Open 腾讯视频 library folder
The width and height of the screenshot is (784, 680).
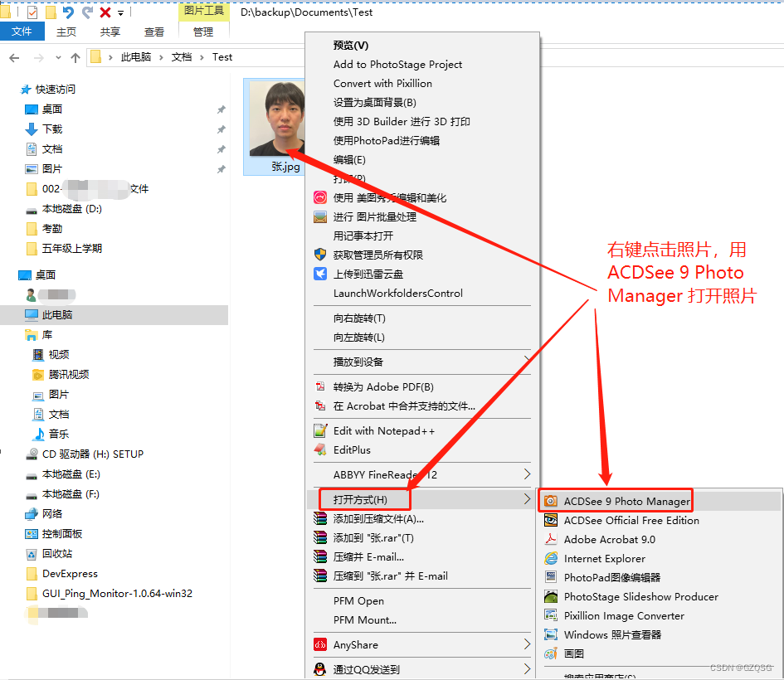pos(69,374)
